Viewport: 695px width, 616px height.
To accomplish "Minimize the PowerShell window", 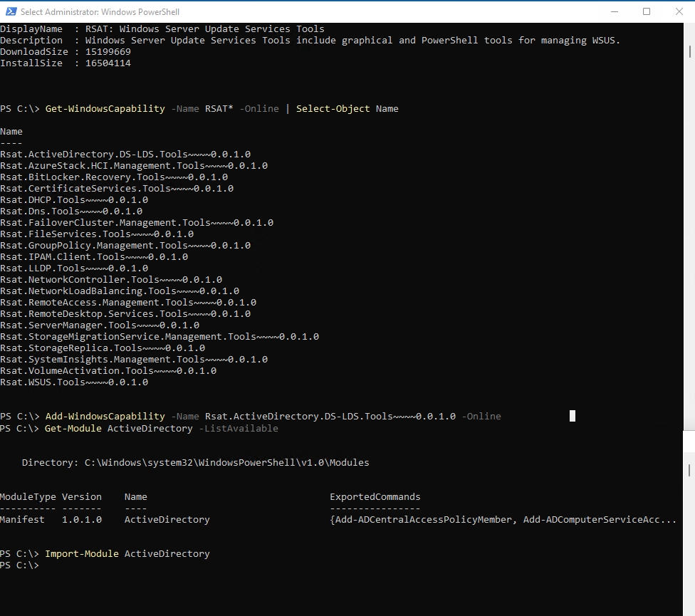I will pyautogui.click(x=614, y=11).
